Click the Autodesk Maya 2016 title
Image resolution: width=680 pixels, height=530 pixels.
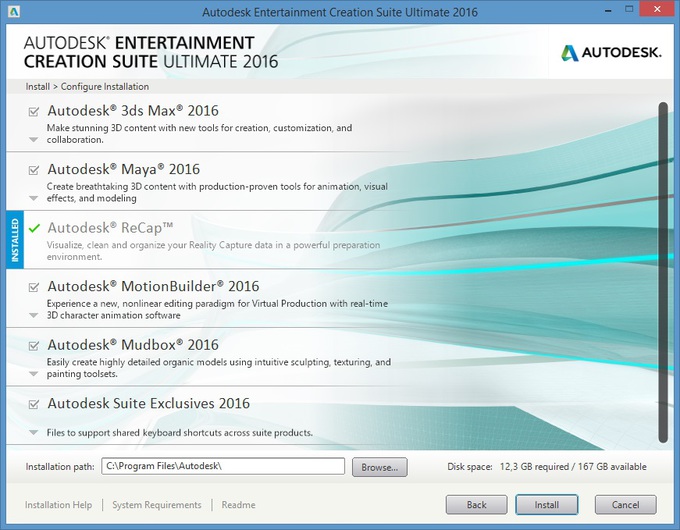[124, 169]
